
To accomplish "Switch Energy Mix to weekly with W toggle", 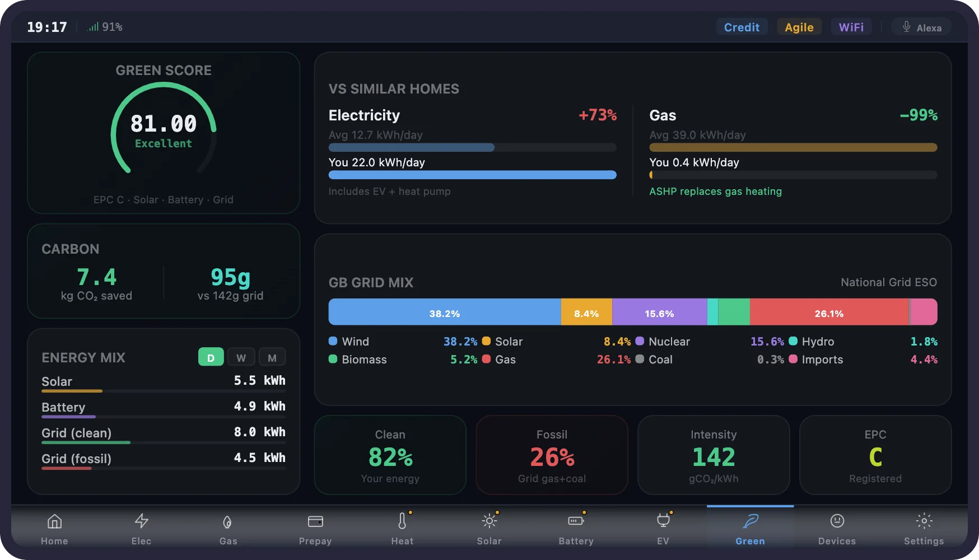I will click(241, 357).
